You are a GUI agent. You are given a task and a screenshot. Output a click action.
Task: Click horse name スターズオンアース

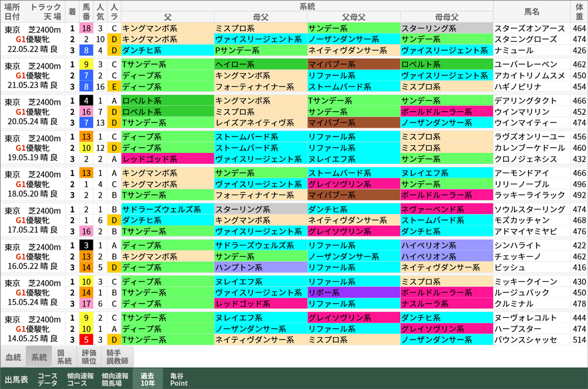530,28
